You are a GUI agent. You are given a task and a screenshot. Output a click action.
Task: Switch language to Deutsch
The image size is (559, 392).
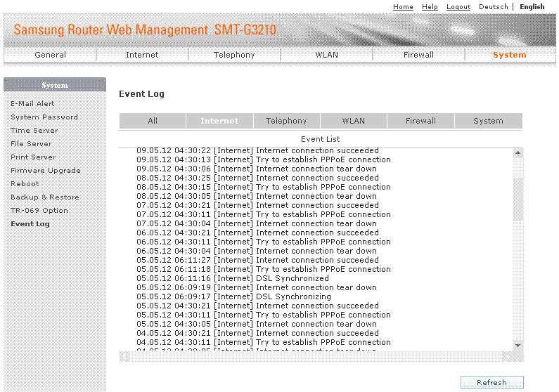[493, 7]
